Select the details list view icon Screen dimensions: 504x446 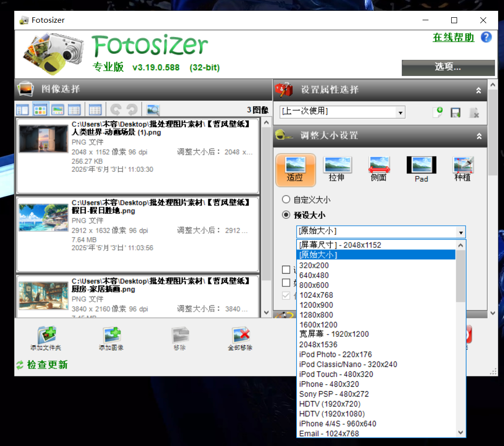pos(74,110)
